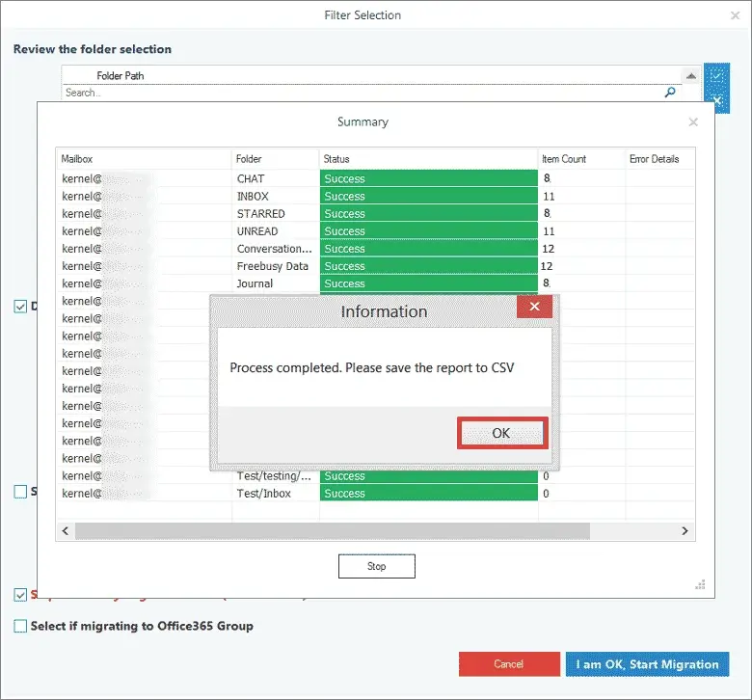Select the CHAT folder cell
The image size is (752, 700).
(276, 179)
